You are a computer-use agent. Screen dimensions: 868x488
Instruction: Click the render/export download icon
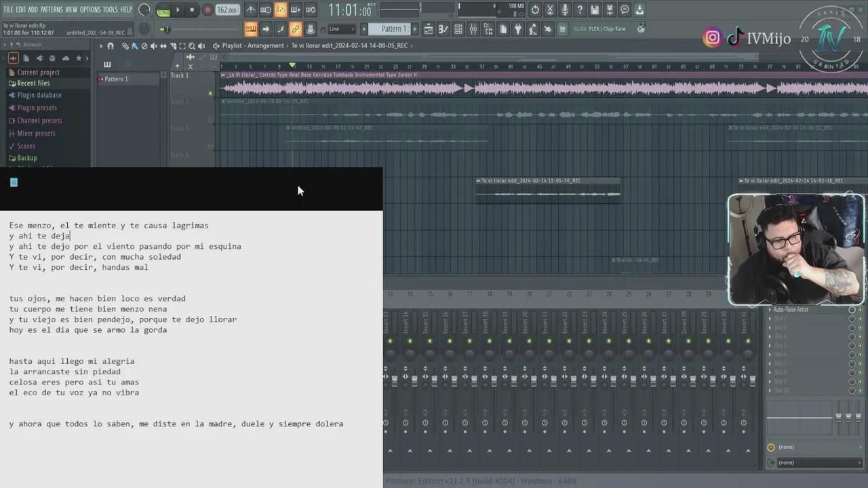pyautogui.click(x=639, y=10)
